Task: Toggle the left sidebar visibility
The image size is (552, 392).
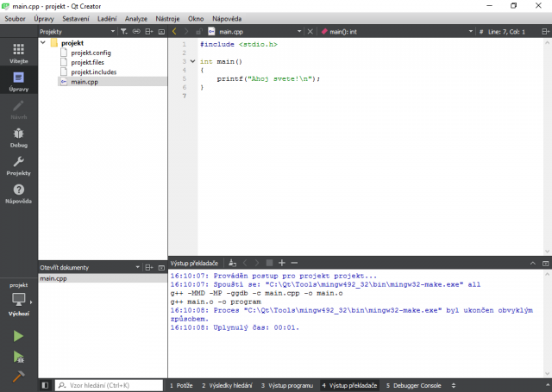Action: tap(45, 385)
